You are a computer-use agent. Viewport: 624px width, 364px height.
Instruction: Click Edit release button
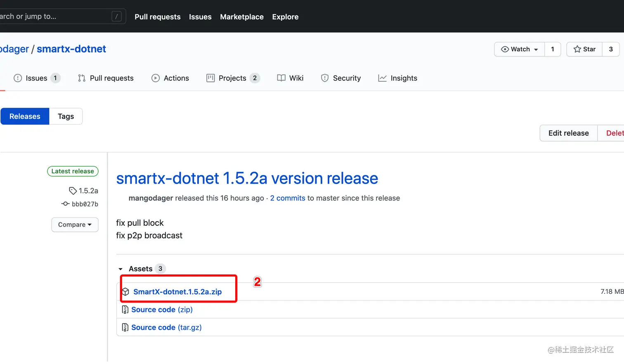tap(569, 133)
